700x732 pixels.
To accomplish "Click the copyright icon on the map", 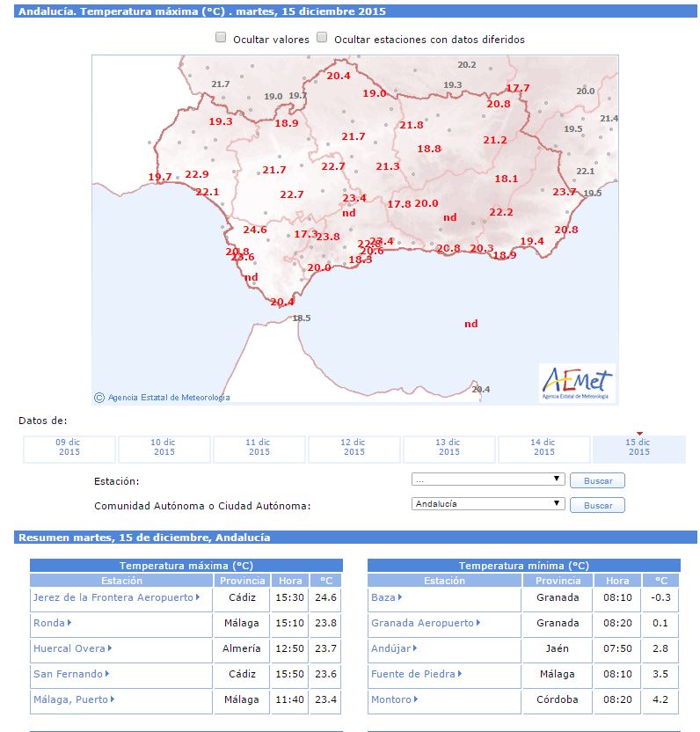I will click(x=99, y=398).
